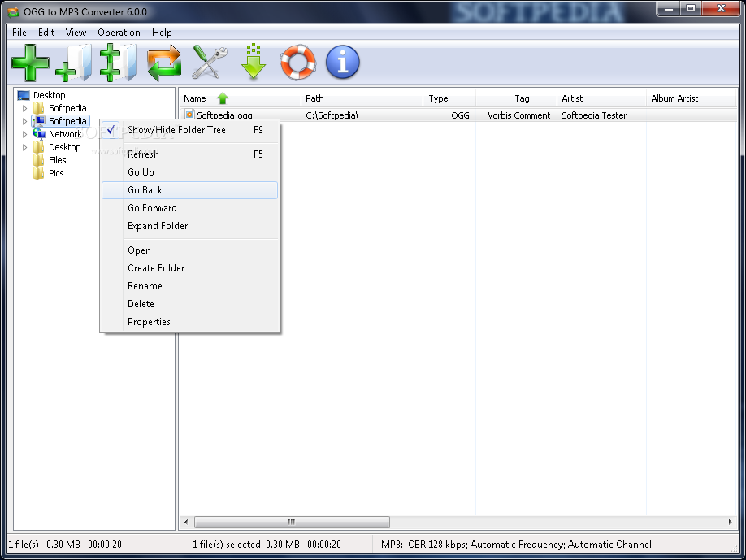Click the Network globe icon in tree

[39, 133]
